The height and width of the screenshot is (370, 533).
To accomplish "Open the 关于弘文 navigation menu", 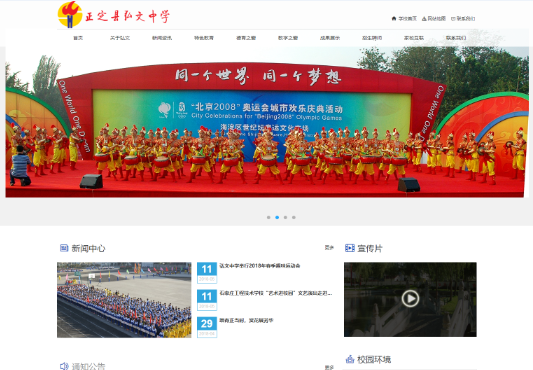I will [x=120, y=38].
